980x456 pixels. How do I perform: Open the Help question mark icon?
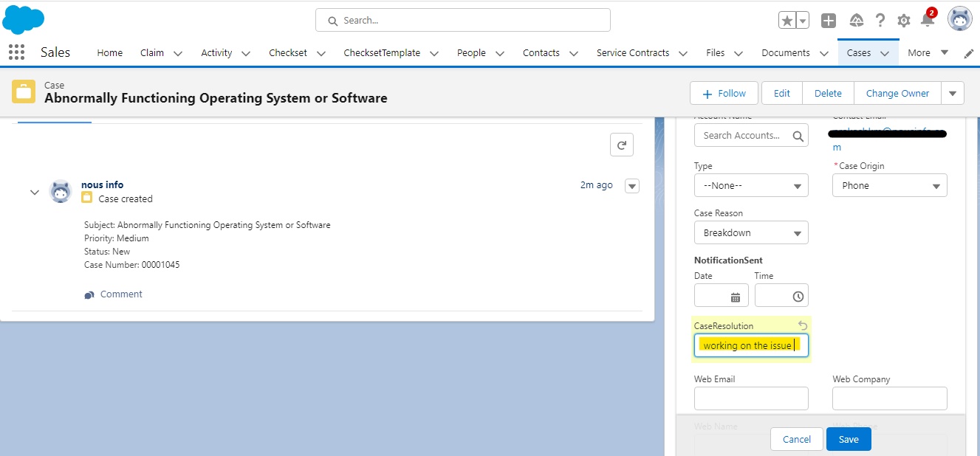point(880,21)
